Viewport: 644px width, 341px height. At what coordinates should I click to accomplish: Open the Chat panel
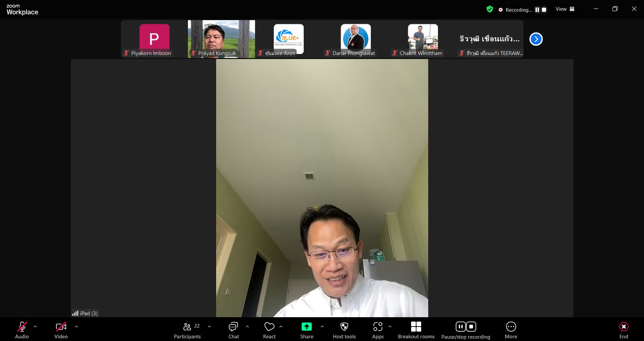click(x=233, y=330)
